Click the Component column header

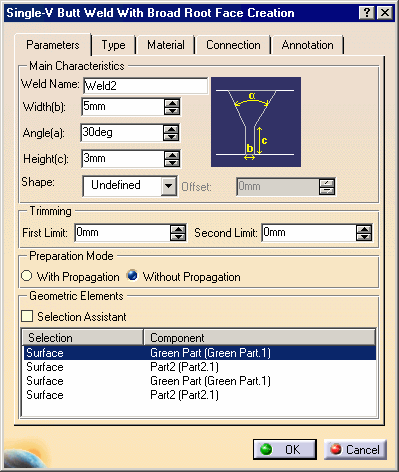click(x=260, y=338)
